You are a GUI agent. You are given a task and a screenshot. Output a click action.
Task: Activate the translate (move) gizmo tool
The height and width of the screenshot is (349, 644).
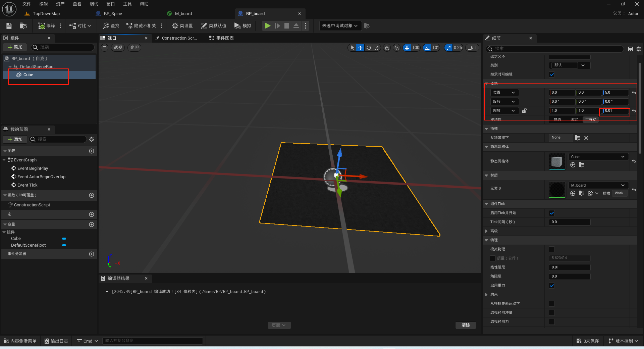tap(360, 48)
